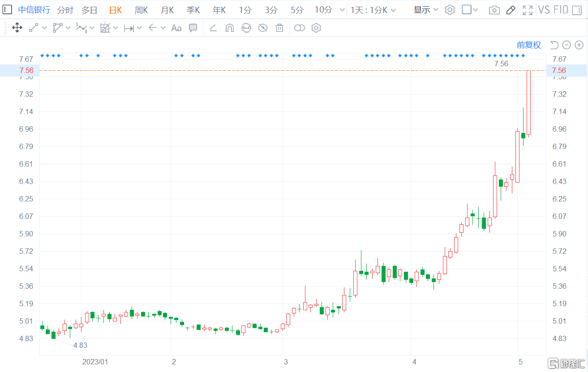Switch to the 周K weekly tab

141,10
